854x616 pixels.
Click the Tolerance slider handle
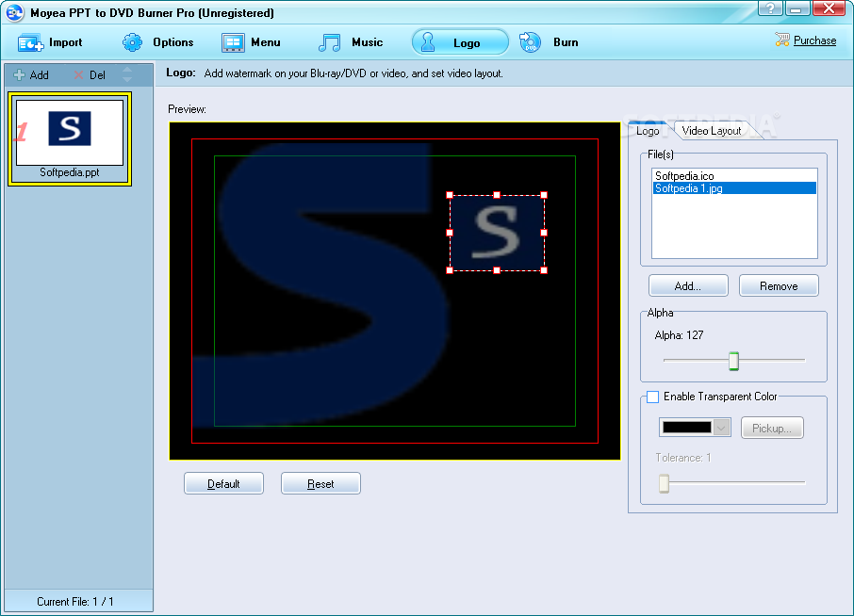pos(664,483)
